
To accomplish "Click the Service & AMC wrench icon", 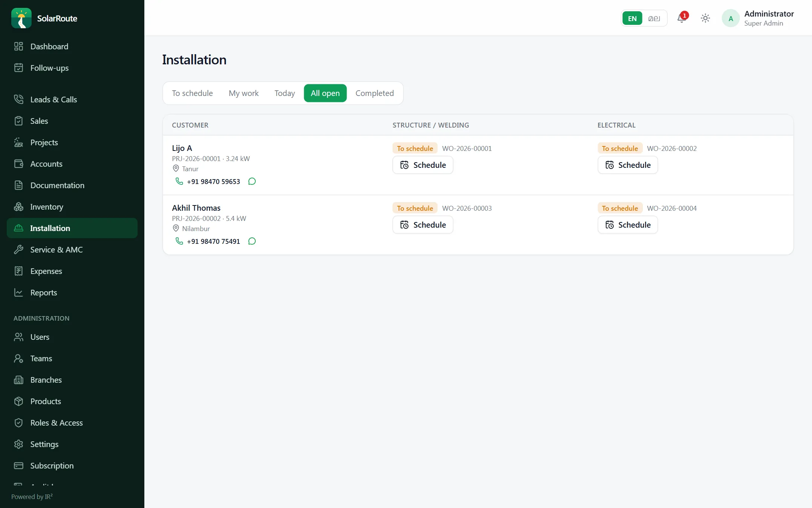I will click(18, 249).
